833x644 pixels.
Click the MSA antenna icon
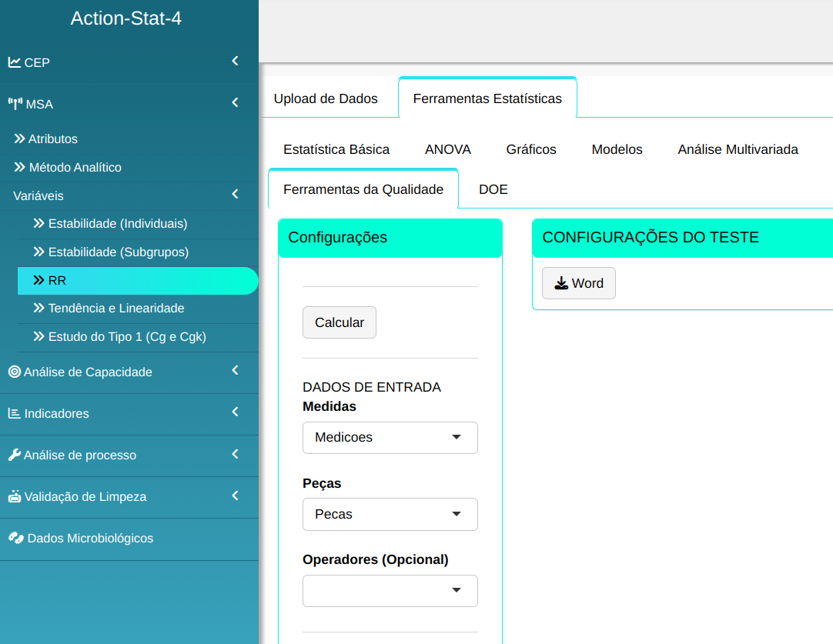coord(15,104)
